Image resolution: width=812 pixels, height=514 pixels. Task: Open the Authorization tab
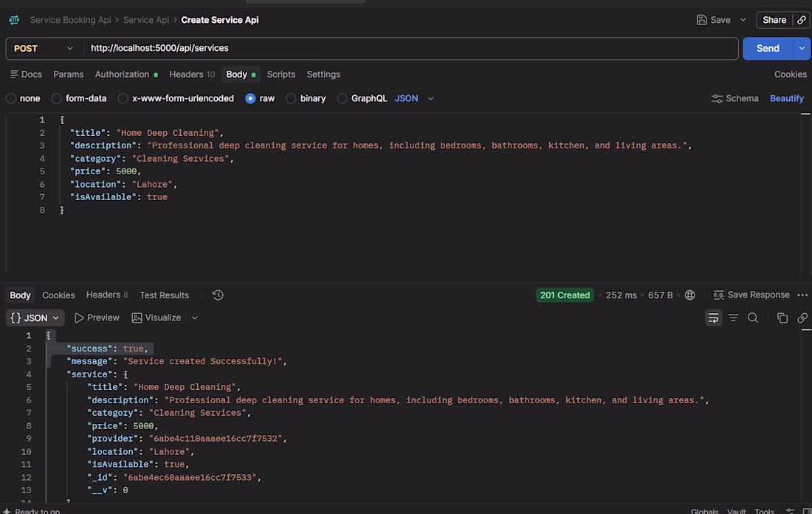125,75
